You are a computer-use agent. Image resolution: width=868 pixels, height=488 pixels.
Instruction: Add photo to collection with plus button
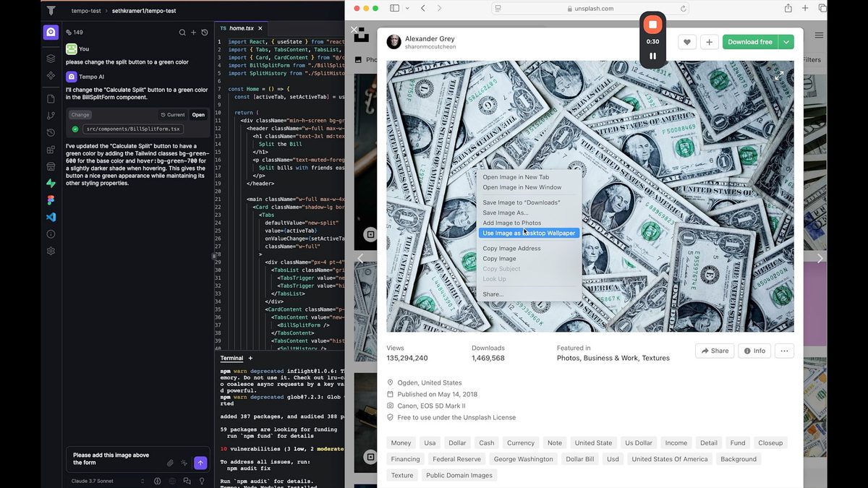(710, 42)
